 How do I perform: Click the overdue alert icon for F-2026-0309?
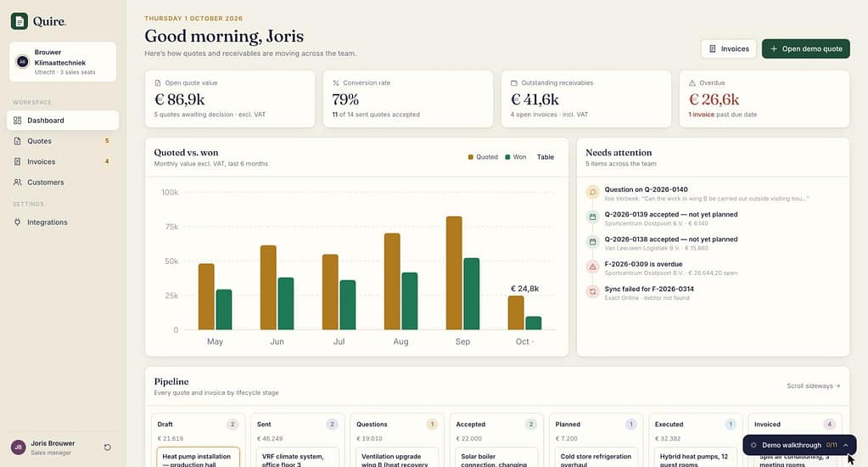(592, 267)
